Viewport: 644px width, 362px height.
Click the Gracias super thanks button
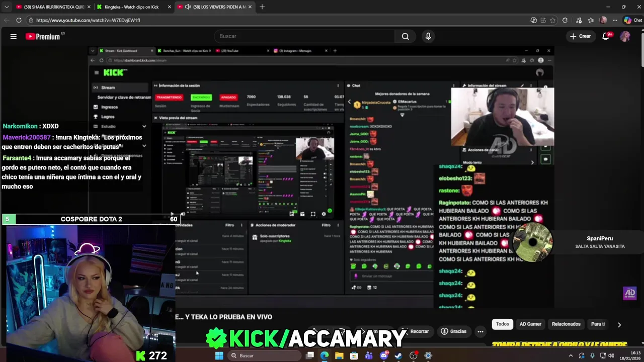click(454, 331)
